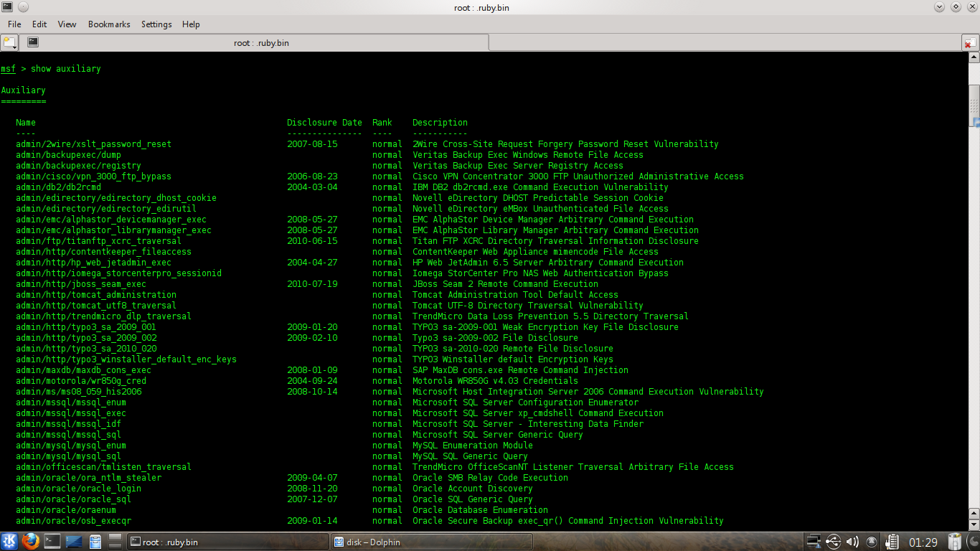Click admin/2wire/xslt_password_reset module name
The image size is (980, 551).
pos(94,144)
